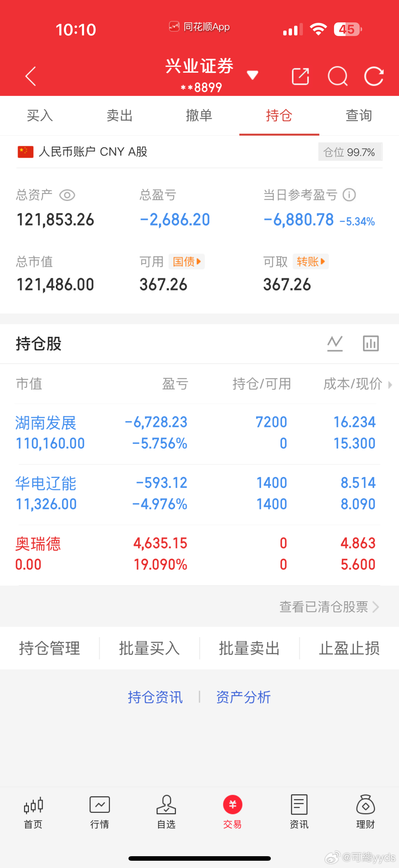Tap 批量买入 button
Screen dimensions: 399x868
[149, 648]
